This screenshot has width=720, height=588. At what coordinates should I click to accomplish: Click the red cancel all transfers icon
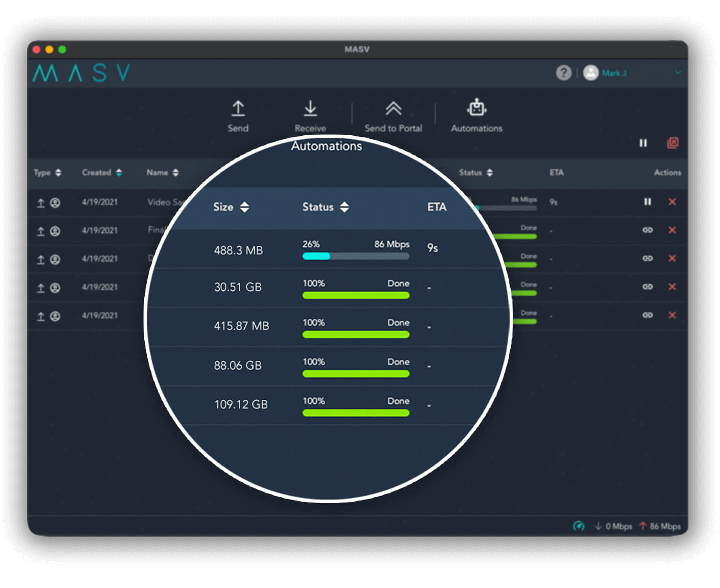tap(672, 143)
